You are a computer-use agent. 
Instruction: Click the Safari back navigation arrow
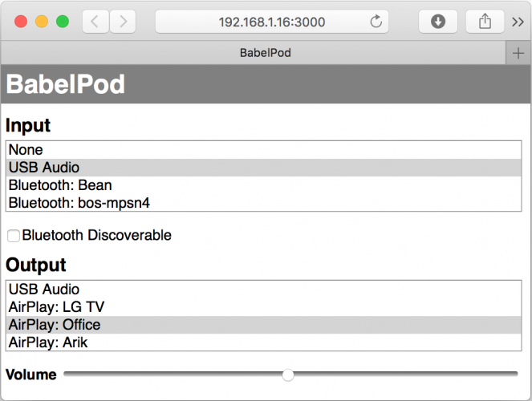(95, 22)
